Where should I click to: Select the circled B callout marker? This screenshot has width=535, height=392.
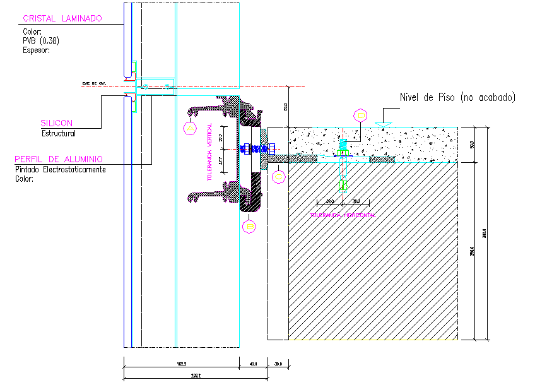coord(250,225)
